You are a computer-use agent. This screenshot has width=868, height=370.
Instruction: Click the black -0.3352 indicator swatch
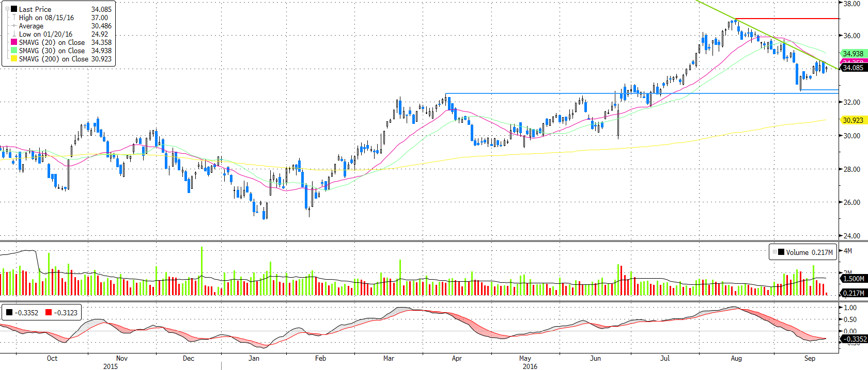point(9,313)
